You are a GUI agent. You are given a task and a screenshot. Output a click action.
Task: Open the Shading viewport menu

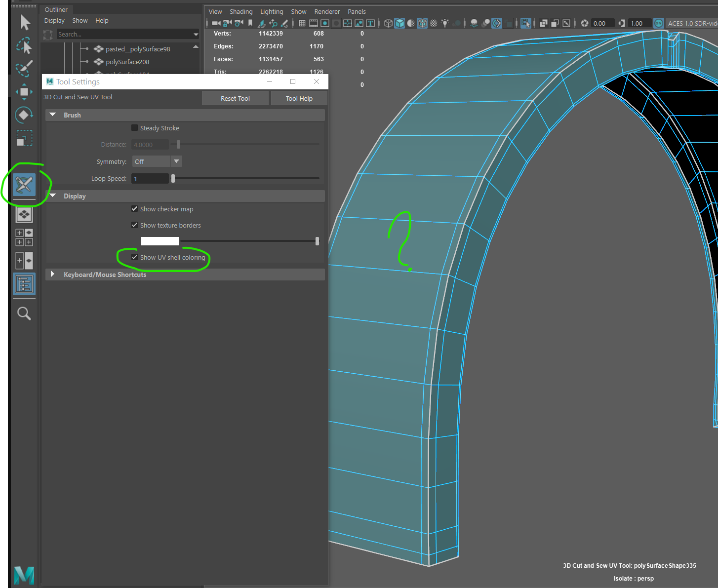pos(241,11)
